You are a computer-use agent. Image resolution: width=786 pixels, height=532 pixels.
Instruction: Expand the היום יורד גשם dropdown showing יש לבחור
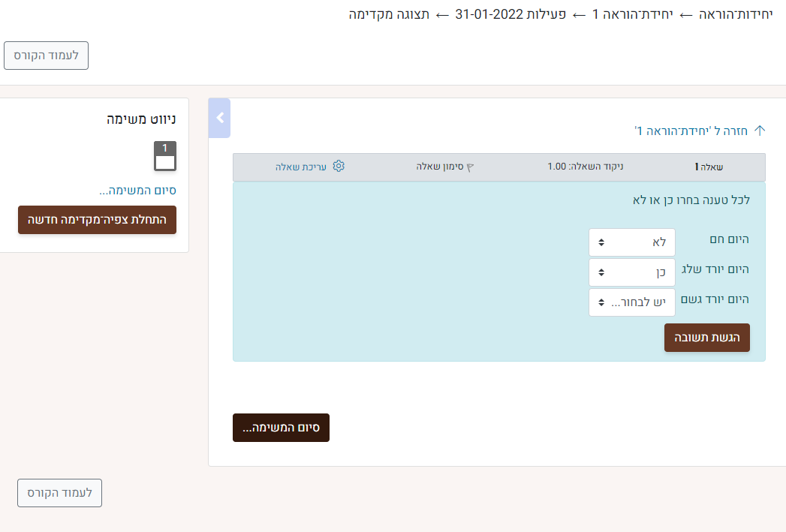(632, 302)
